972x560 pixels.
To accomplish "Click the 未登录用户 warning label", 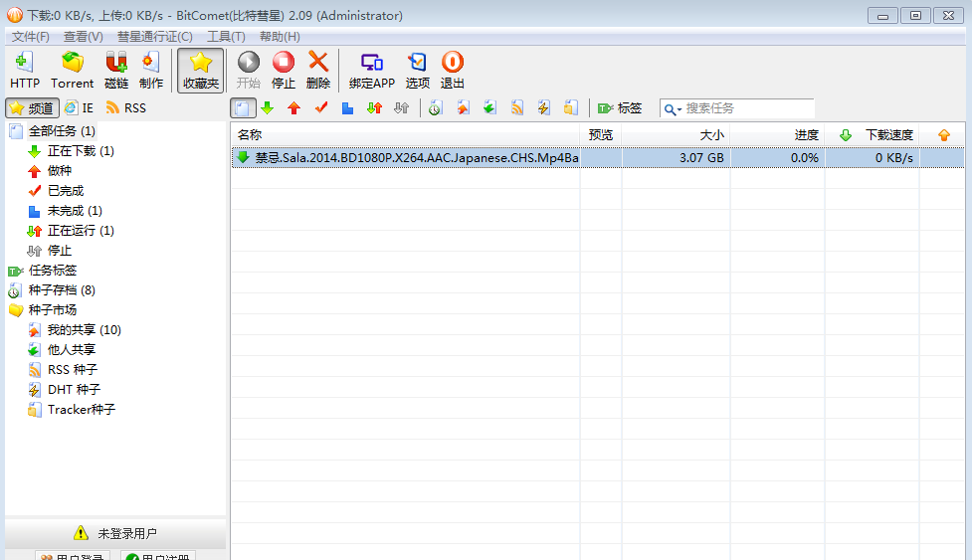I will [126, 533].
